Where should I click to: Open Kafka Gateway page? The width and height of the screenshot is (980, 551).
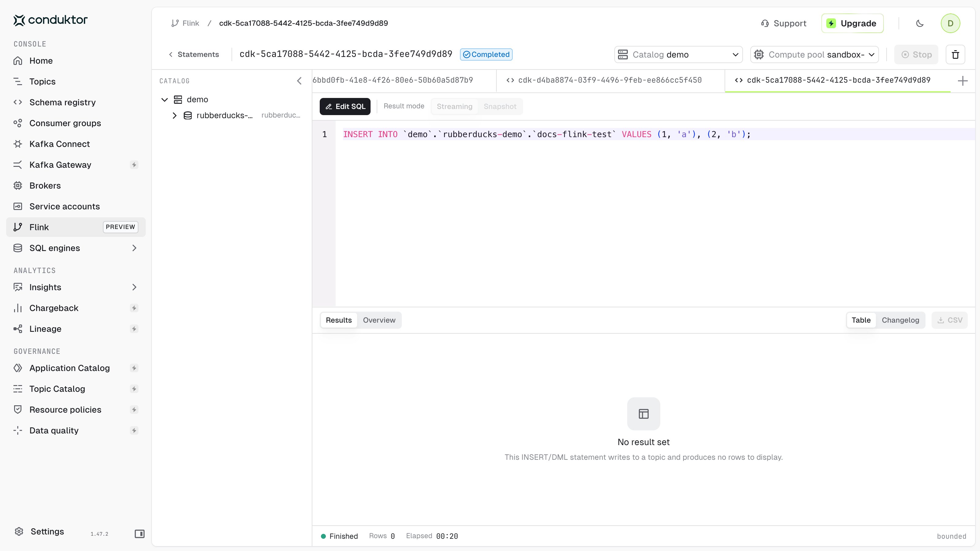76,165
